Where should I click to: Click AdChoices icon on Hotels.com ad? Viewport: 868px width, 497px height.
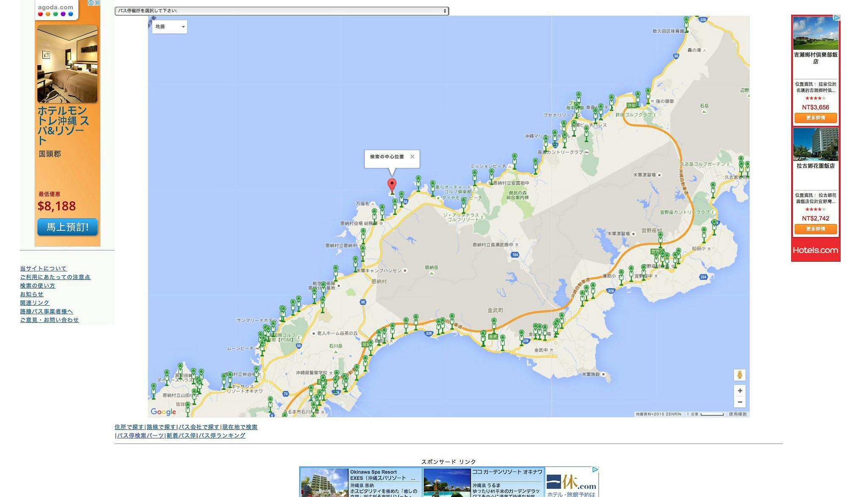(x=837, y=18)
